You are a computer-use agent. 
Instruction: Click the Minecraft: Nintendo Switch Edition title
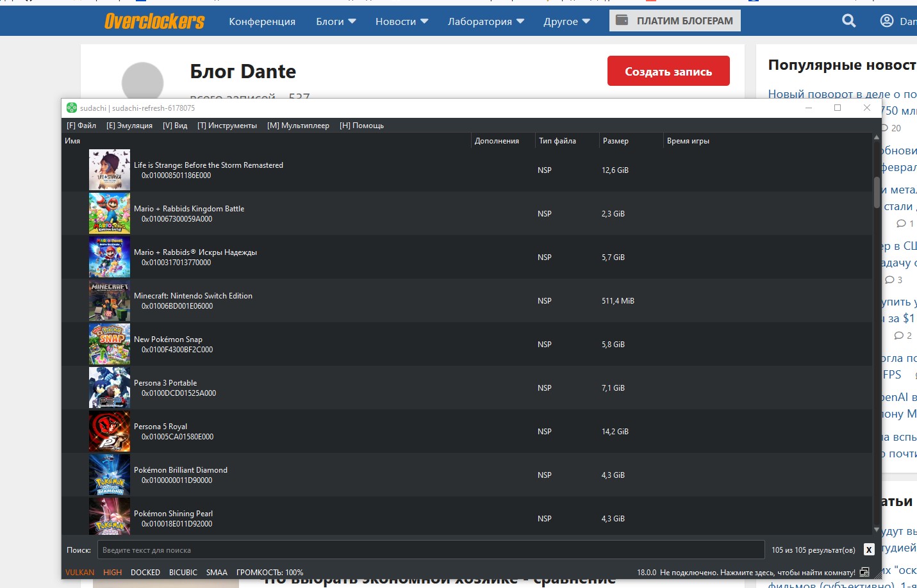click(x=193, y=295)
